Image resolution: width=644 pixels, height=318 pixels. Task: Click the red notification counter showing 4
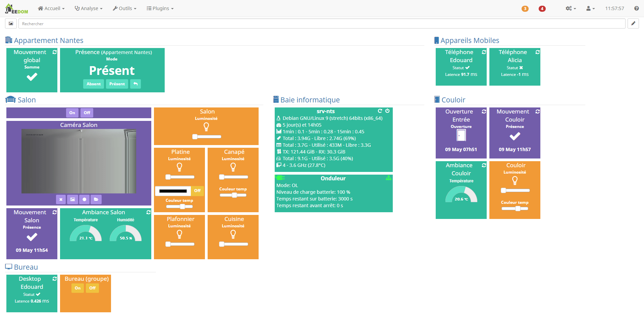tap(542, 9)
